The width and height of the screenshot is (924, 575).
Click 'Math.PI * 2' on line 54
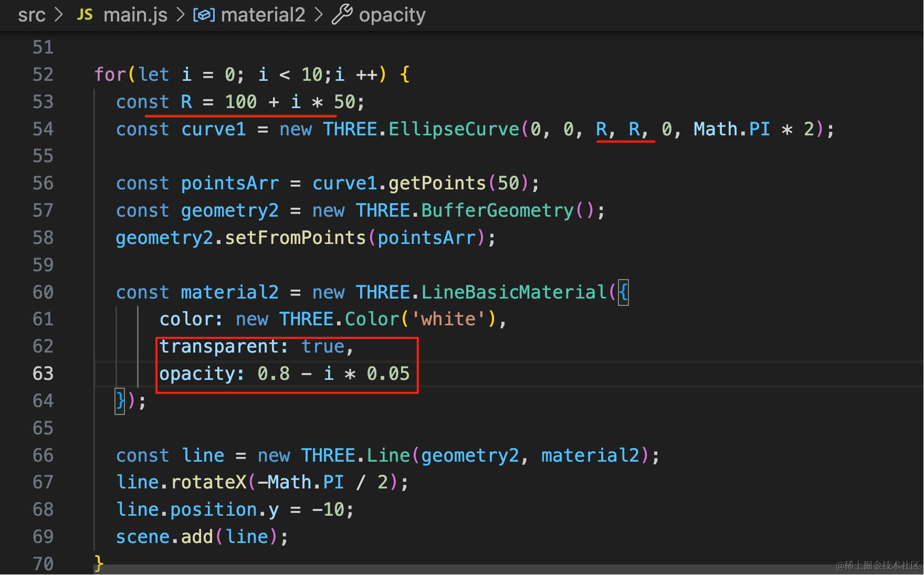point(753,129)
